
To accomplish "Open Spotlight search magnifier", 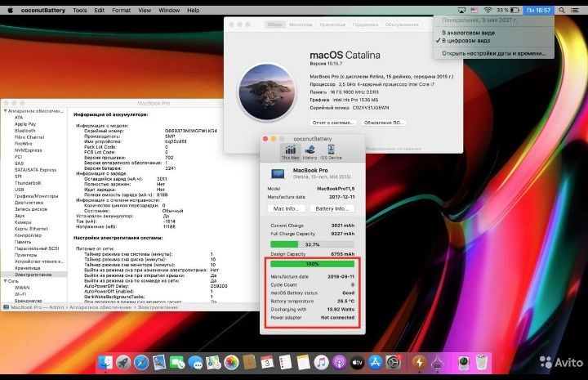I will point(562,10).
